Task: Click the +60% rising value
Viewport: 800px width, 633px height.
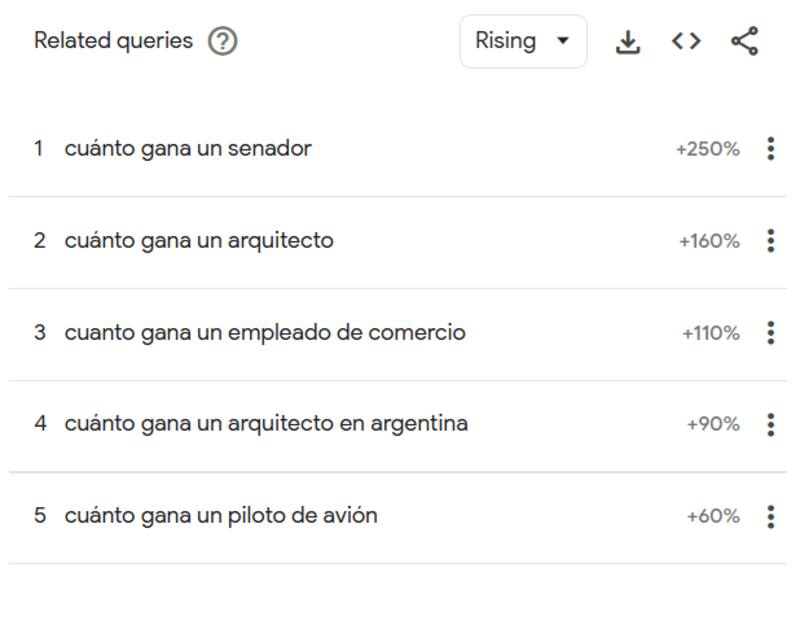Action: point(713,517)
